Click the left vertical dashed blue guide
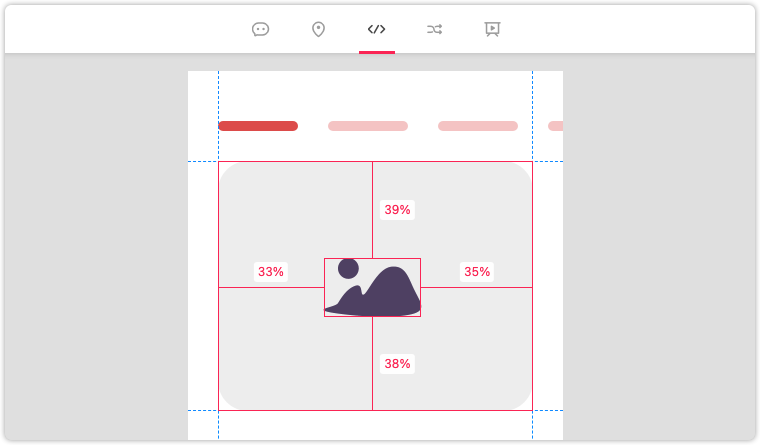The height and width of the screenshot is (445, 760). (x=219, y=116)
